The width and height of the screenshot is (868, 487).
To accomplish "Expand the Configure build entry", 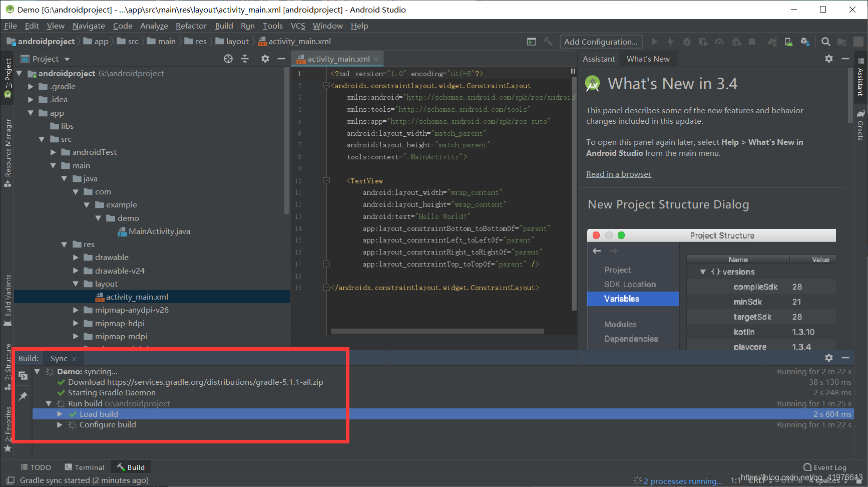I will (60, 424).
